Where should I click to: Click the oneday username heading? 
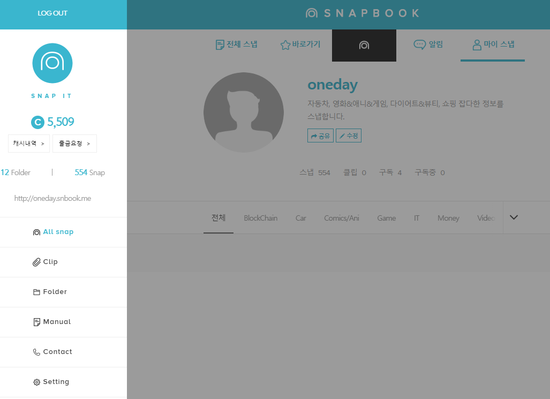[333, 84]
